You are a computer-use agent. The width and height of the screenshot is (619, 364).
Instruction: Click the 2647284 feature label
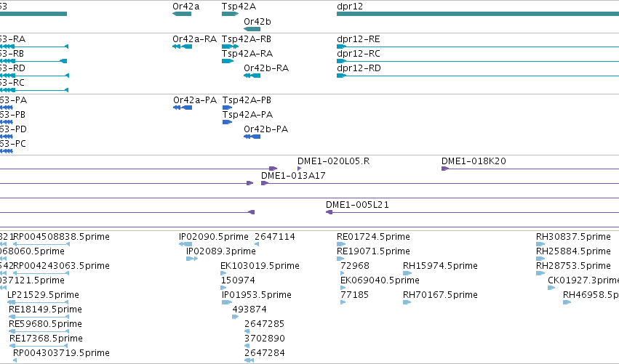tap(265, 353)
